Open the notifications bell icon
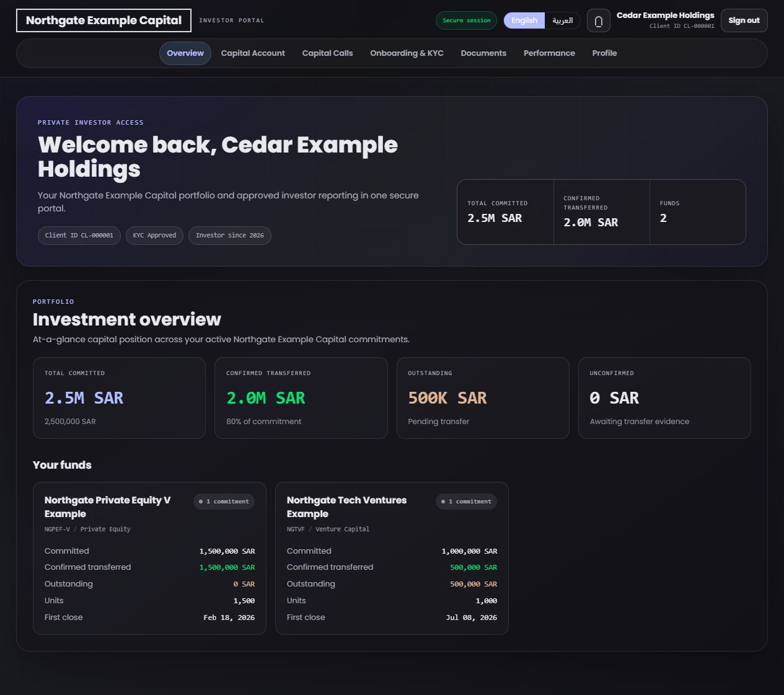784x695 pixels. coord(598,20)
